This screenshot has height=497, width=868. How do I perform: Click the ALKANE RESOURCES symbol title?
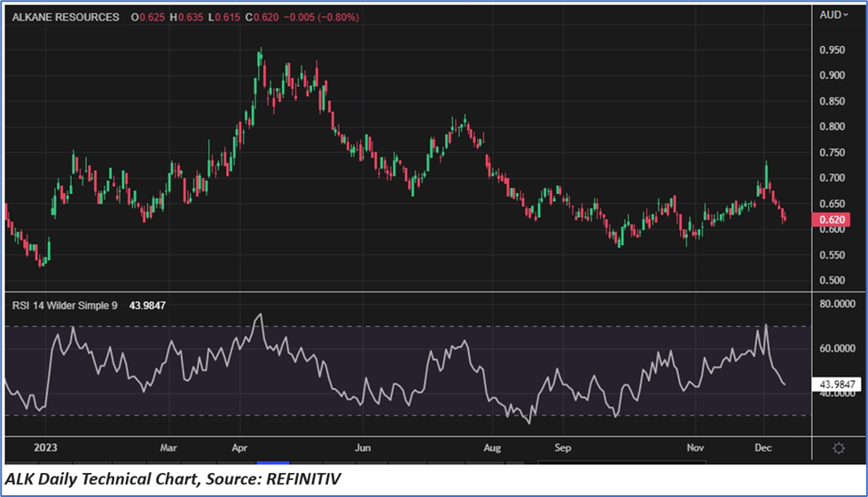(x=66, y=17)
